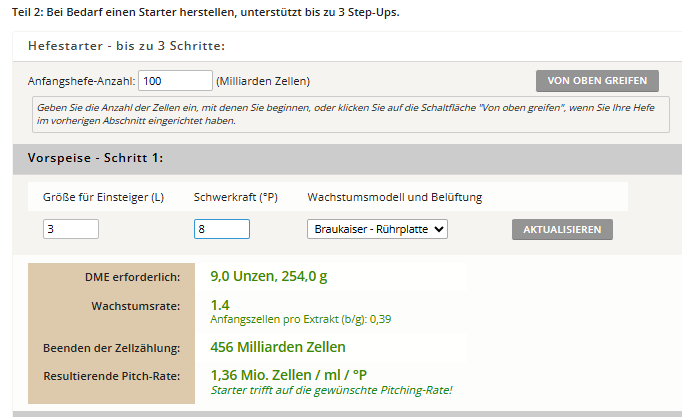Click the Anfangszellen pro Extrakt text
682x417 pixels.
[300, 320]
